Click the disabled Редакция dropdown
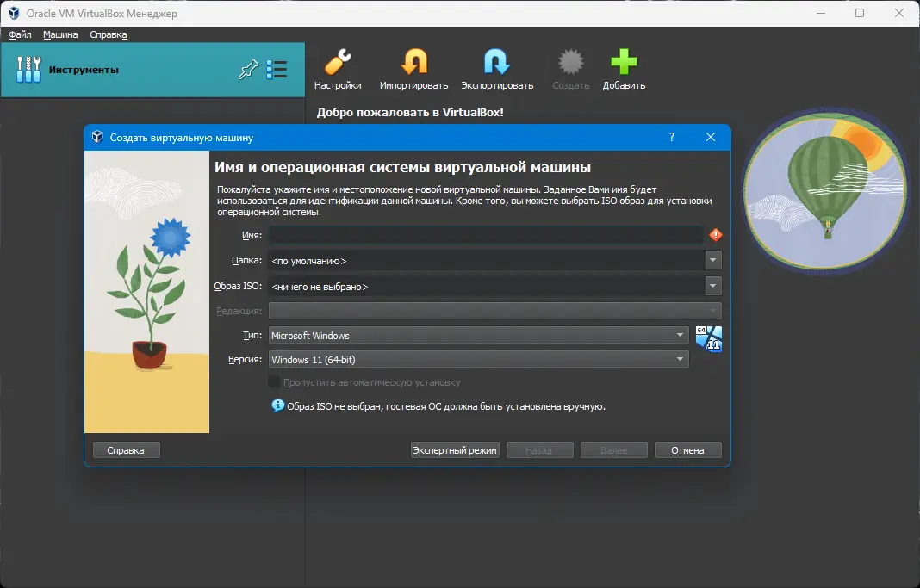Image resolution: width=920 pixels, height=588 pixels. click(x=494, y=311)
